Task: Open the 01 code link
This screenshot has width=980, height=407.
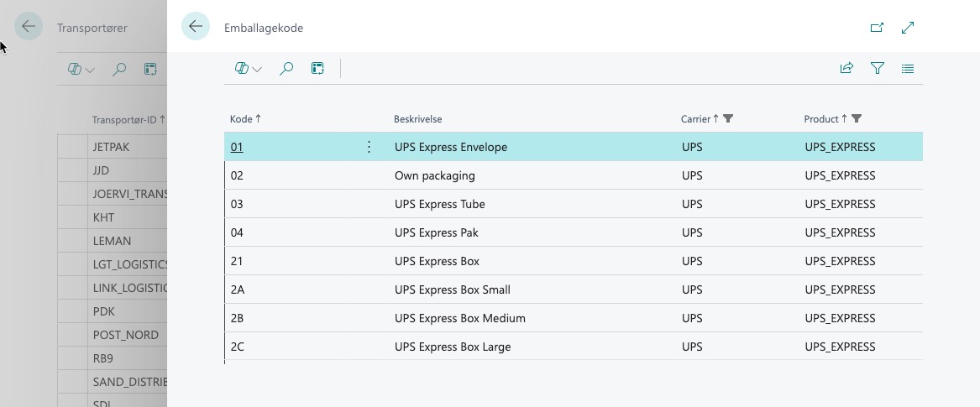Action: pos(237,147)
